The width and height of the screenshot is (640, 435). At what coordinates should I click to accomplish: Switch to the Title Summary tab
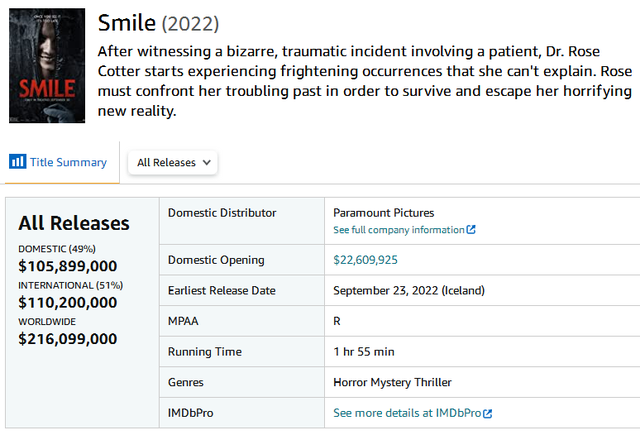coord(60,162)
